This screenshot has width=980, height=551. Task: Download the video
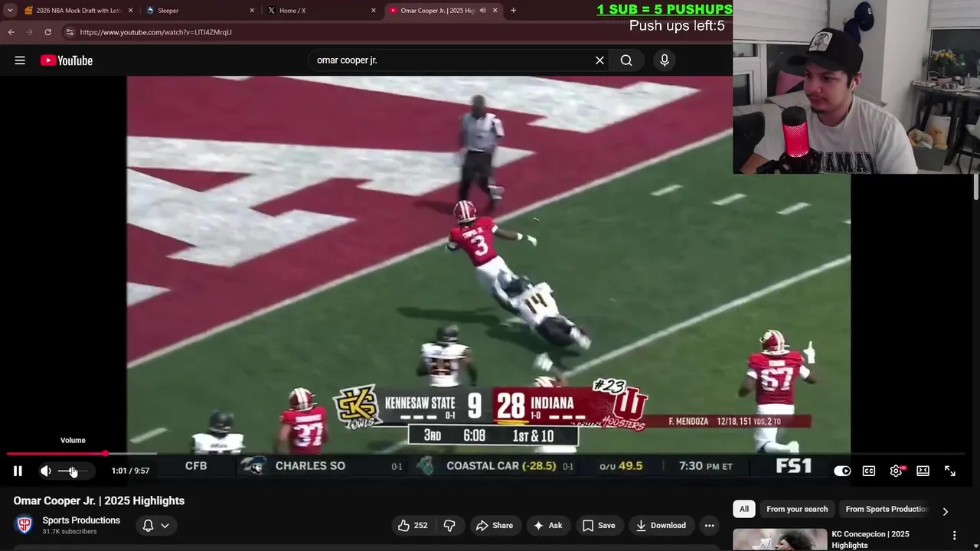pyautogui.click(x=661, y=525)
